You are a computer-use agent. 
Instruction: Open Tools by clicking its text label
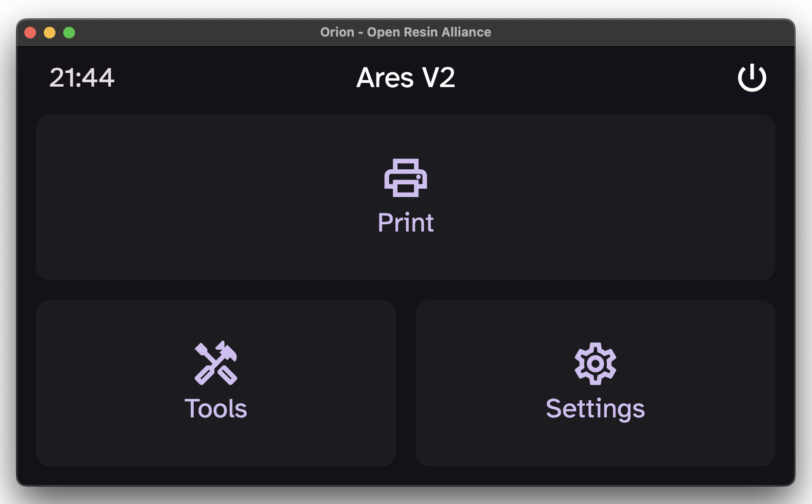click(x=216, y=409)
